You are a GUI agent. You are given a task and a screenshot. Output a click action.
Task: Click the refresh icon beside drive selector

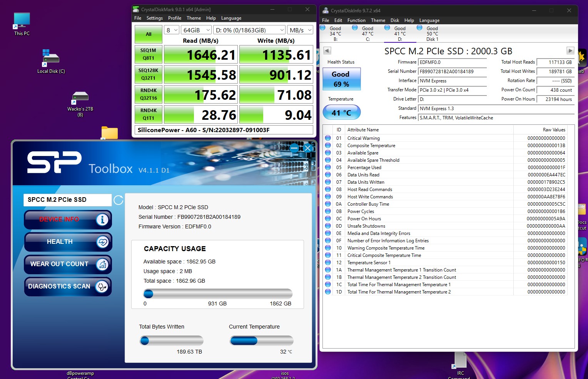(x=119, y=200)
